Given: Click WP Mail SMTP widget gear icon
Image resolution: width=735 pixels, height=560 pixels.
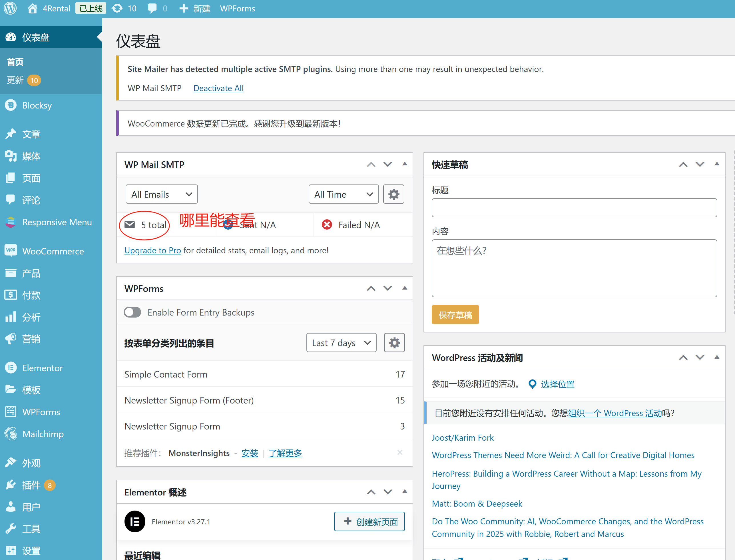Looking at the screenshot, I should (394, 194).
